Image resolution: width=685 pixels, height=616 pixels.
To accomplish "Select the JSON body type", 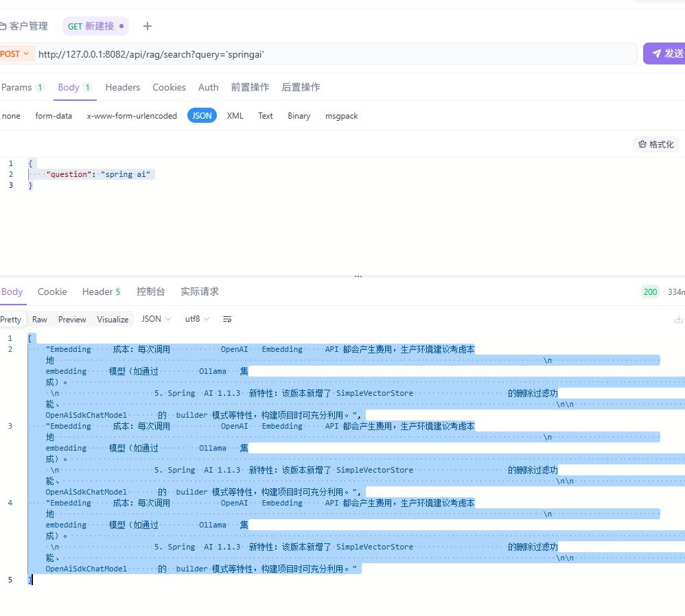I will (x=202, y=116).
